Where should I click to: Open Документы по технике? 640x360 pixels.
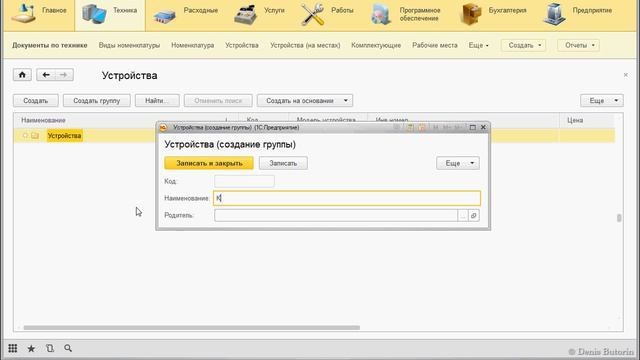coord(50,45)
